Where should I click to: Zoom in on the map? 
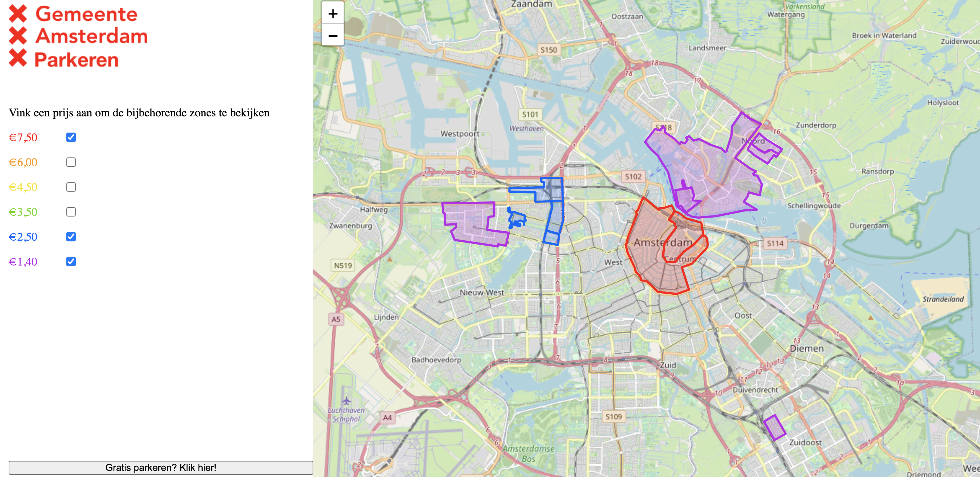tap(332, 14)
